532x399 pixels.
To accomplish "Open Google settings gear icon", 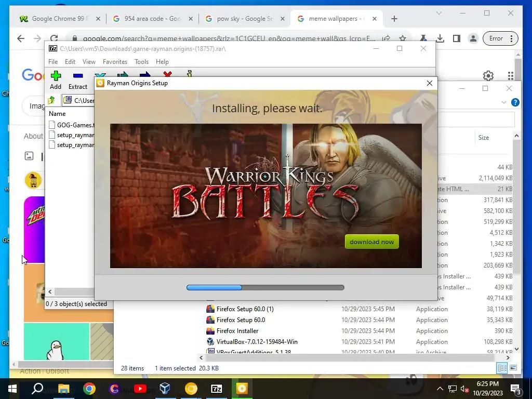I will coord(488,75).
